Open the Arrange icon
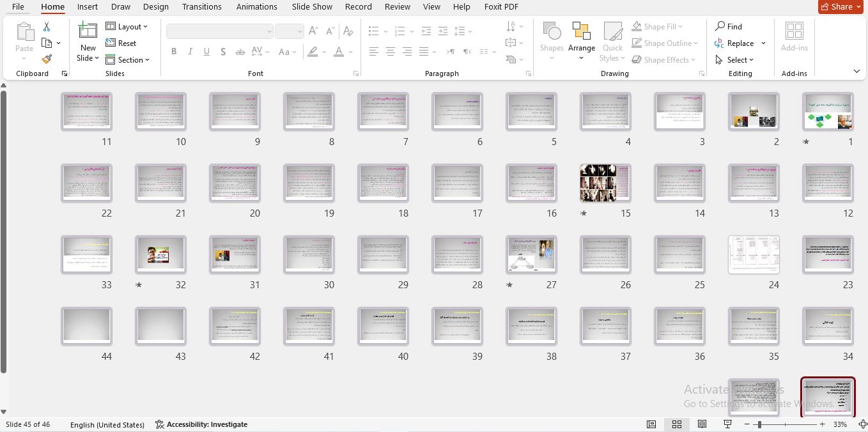Viewport: 868px width, 432px height. pyautogui.click(x=582, y=31)
